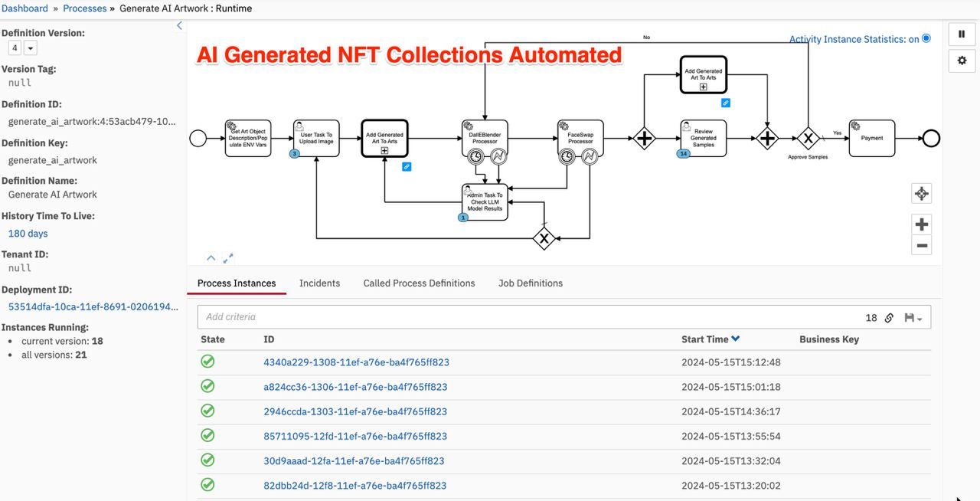The width and height of the screenshot is (980, 501).
Task: Toggle Activity Instance Statistics radio button
Action: pyautogui.click(x=926, y=38)
